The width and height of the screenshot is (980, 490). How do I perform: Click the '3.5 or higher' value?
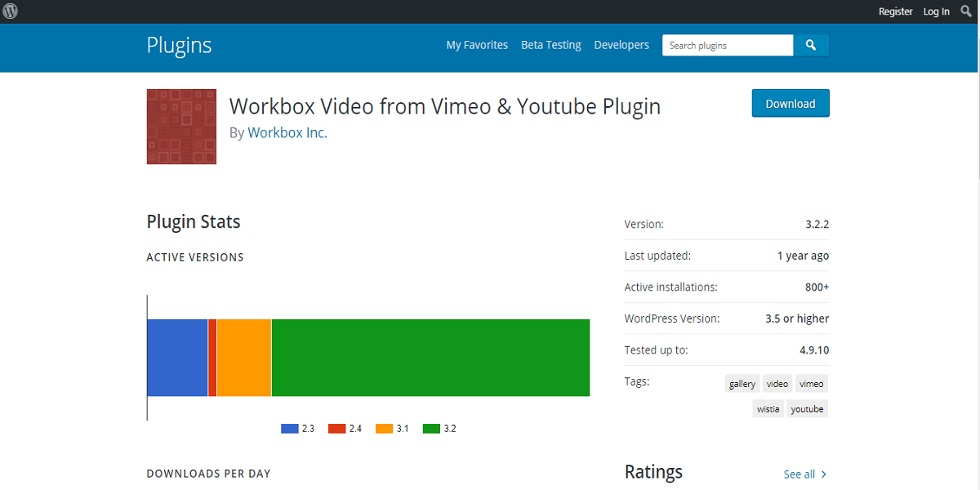(x=797, y=318)
